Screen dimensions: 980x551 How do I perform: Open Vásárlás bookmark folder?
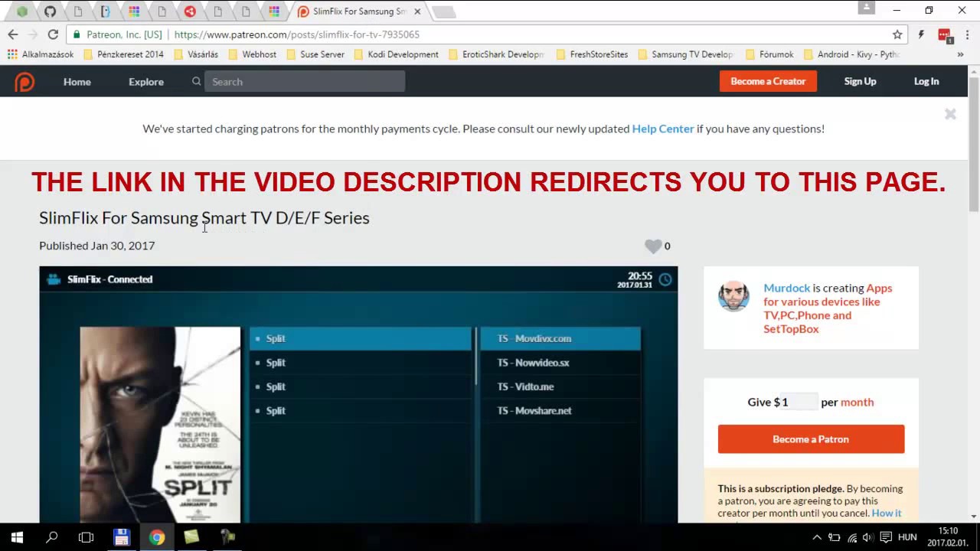tap(196, 54)
